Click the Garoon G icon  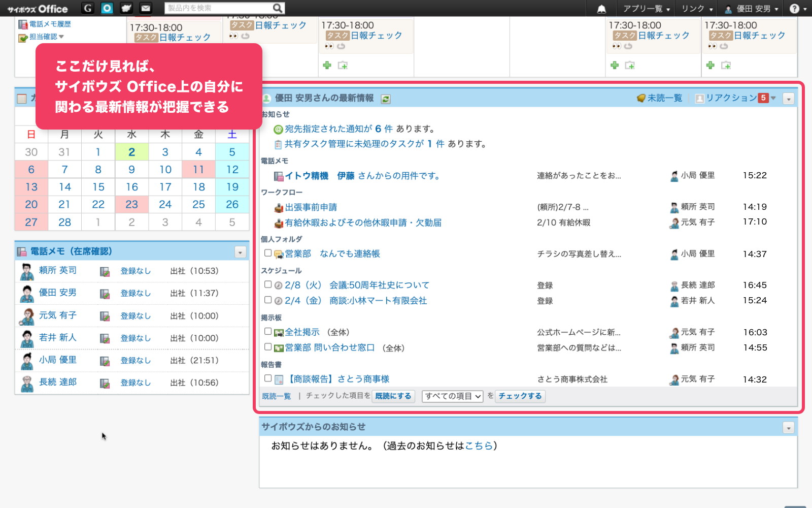[88, 8]
